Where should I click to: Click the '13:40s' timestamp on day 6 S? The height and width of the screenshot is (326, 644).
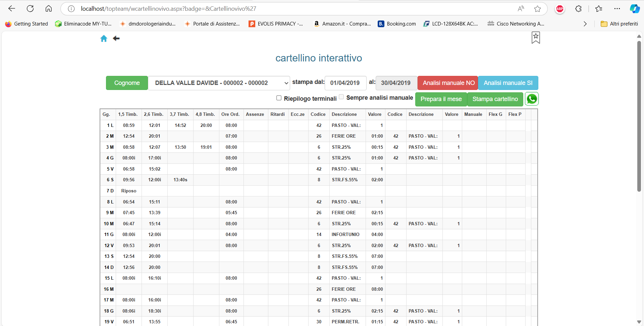point(180,180)
